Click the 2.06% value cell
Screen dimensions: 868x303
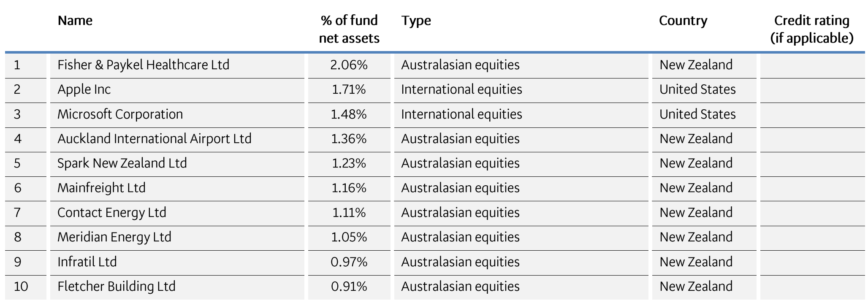pyautogui.click(x=349, y=65)
